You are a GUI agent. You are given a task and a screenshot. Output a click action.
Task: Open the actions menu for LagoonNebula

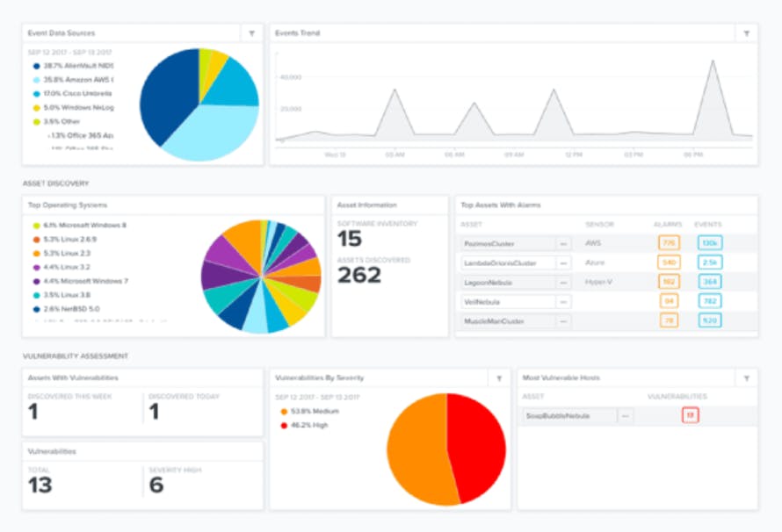[x=563, y=283]
